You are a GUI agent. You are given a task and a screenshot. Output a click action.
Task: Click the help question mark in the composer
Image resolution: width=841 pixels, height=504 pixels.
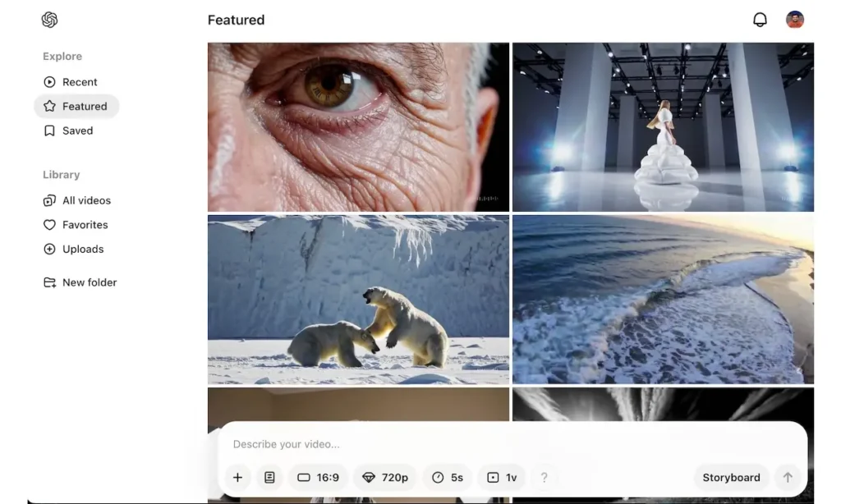click(544, 477)
